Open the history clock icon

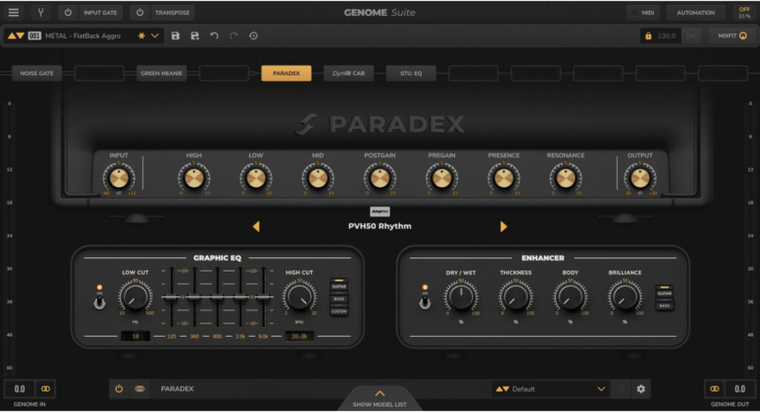pyautogui.click(x=253, y=36)
